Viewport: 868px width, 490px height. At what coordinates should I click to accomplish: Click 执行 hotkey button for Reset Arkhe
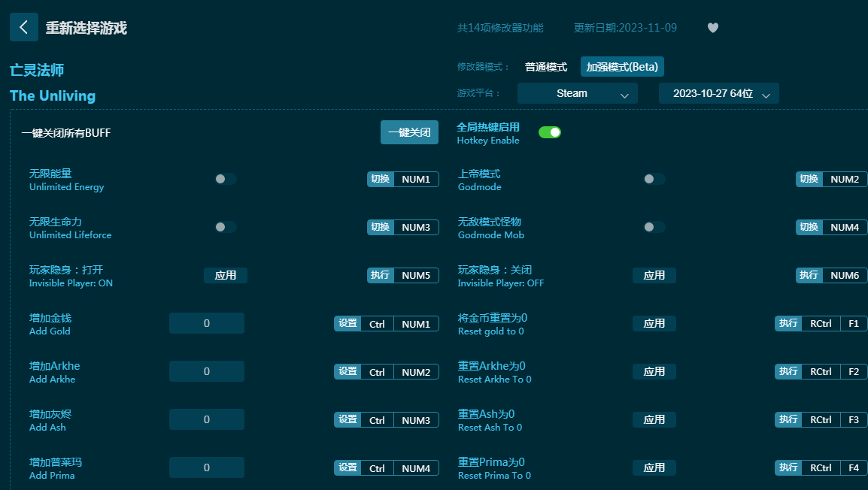[788, 372]
